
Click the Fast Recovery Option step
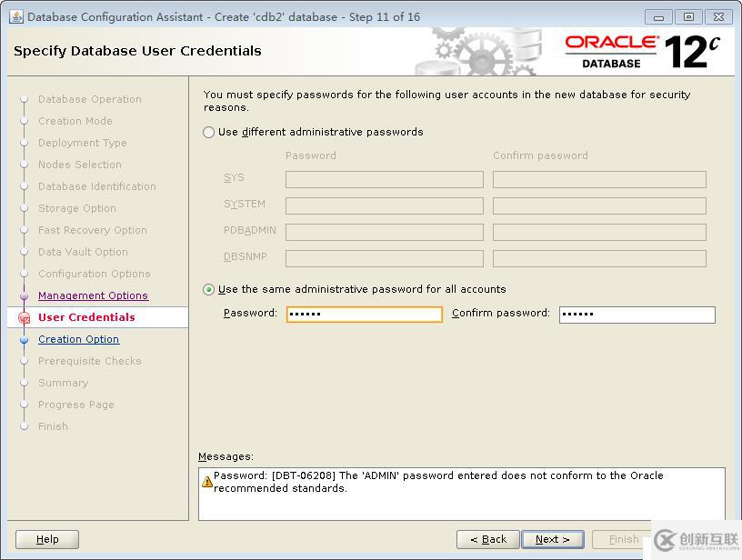(x=93, y=230)
